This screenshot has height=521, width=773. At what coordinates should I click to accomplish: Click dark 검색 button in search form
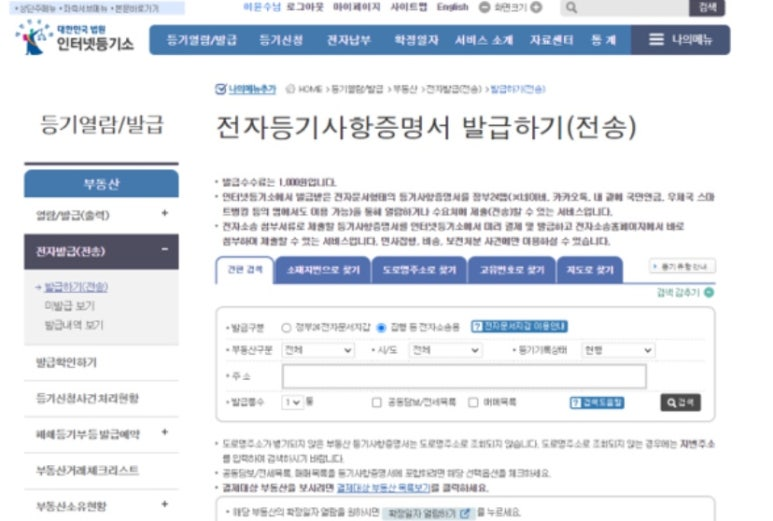tap(680, 403)
